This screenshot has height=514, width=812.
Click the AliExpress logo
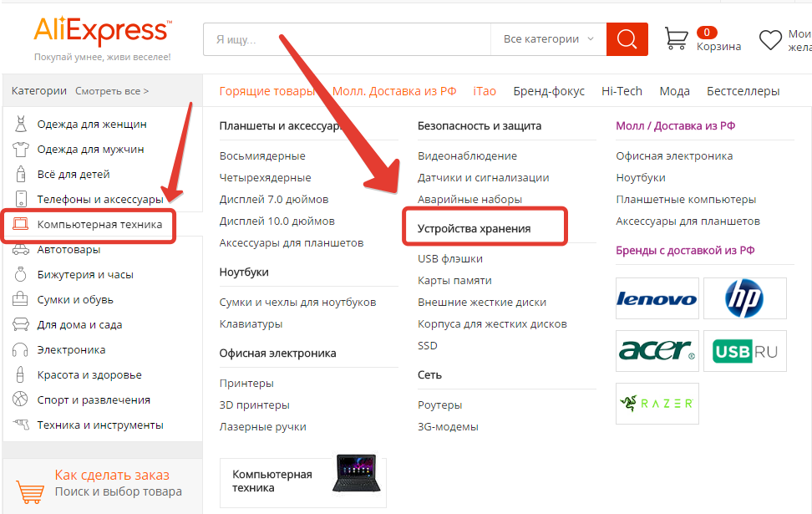(x=102, y=32)
